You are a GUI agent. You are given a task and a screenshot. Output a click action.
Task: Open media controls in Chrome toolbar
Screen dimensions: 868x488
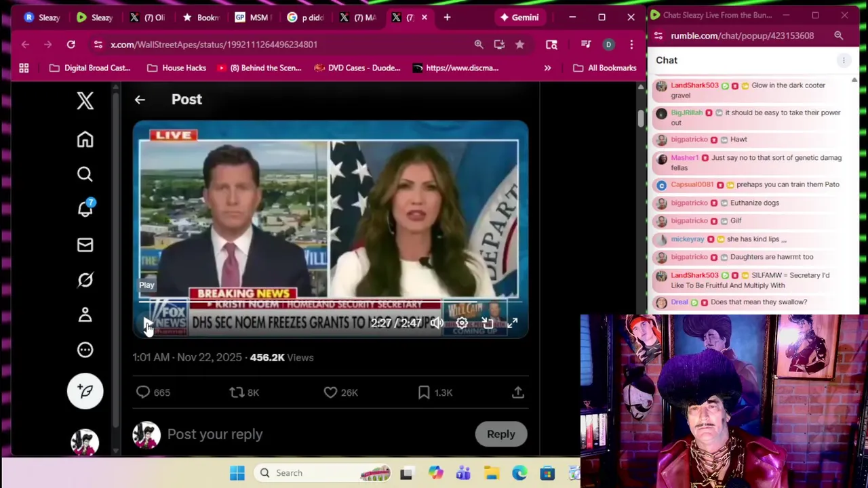pos(586,44)
